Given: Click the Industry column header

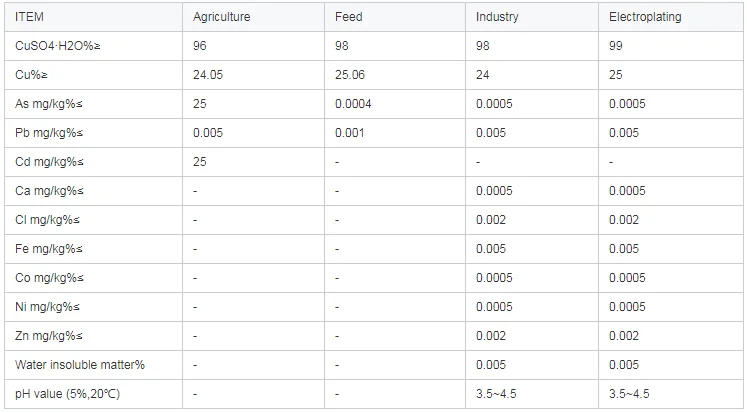Looking at the screenshot, I should coord(498,17).
